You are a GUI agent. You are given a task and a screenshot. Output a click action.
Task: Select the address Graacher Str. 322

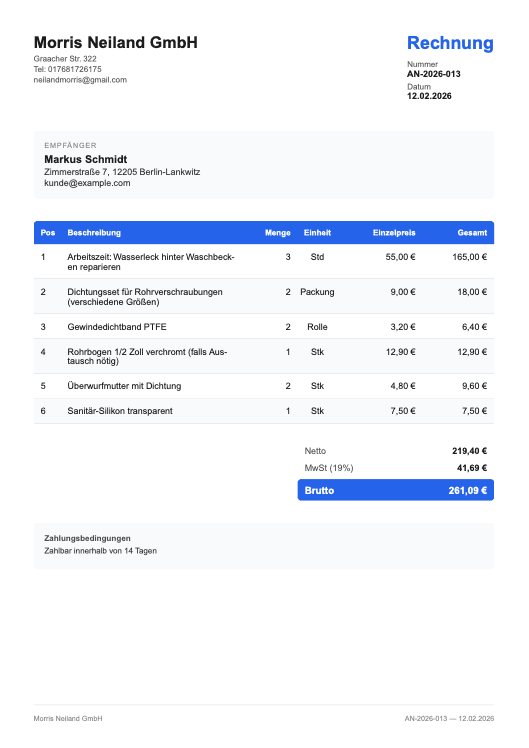point(65,59)
